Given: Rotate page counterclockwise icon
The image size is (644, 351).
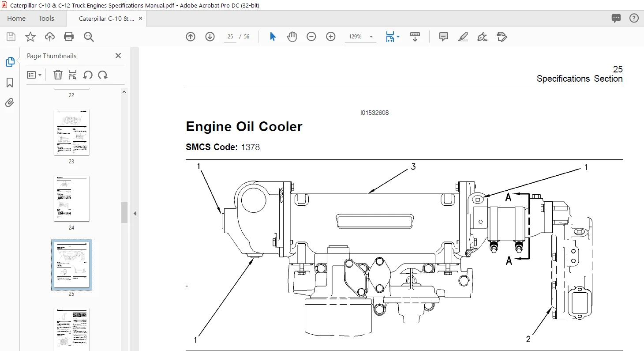Looking at the screenshot, I should 88,75.
